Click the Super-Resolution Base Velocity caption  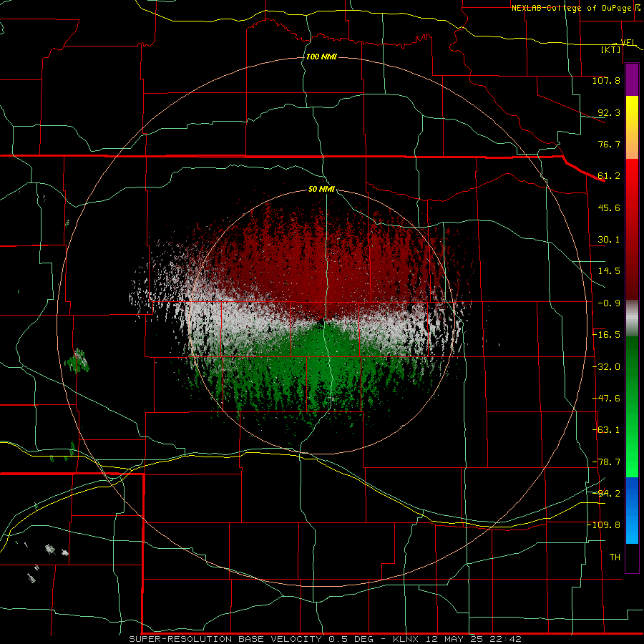tap(325, 639)
